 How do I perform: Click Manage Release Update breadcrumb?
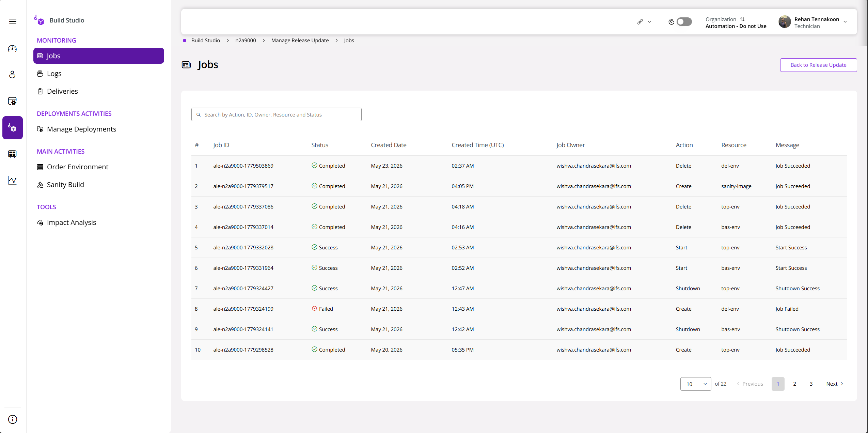(300, 41)
